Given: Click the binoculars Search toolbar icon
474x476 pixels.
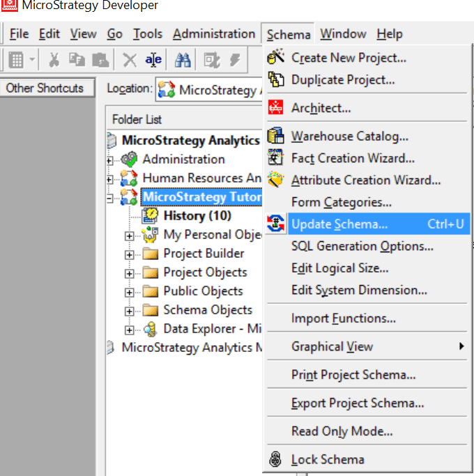Looking at the screenshot, I should [183, 60].
